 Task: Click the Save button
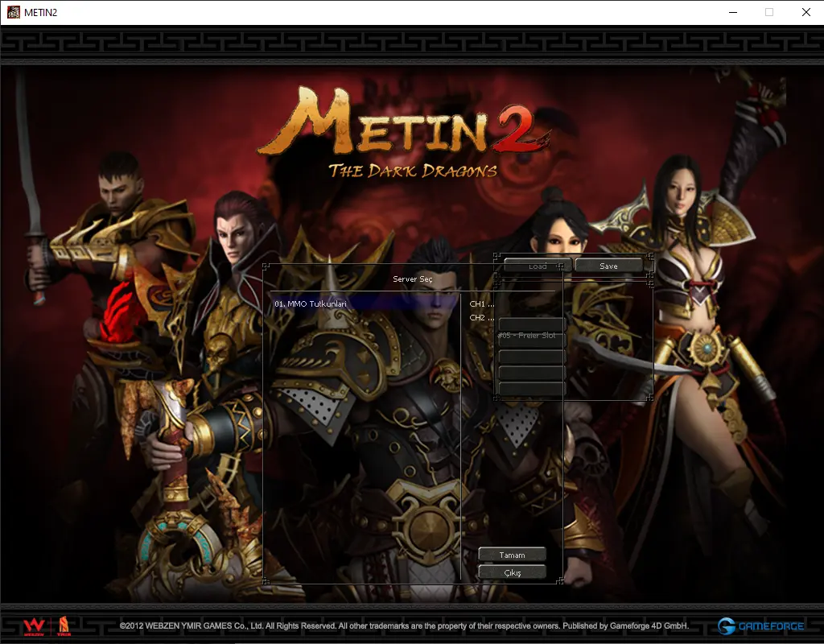click(x=608, y=266)
